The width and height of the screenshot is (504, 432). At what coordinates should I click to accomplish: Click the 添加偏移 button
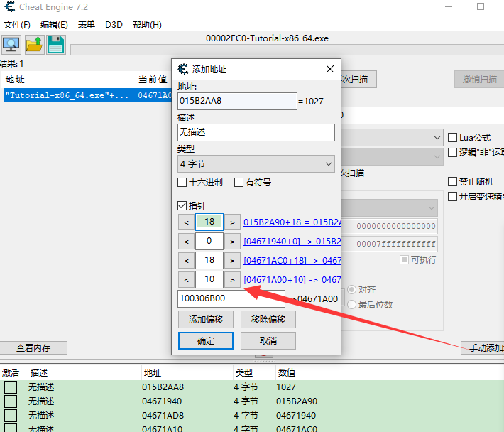tap(206, 320)
